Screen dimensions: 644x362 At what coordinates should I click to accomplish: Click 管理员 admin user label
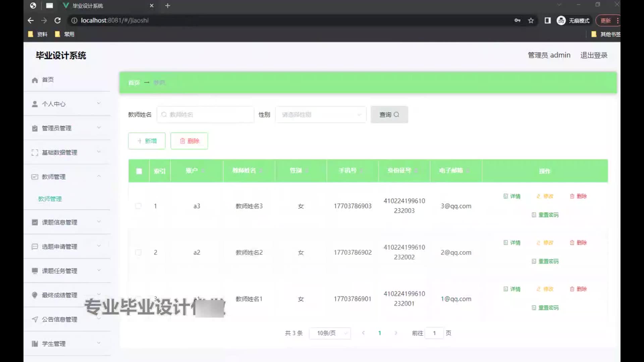pos(549,55)
